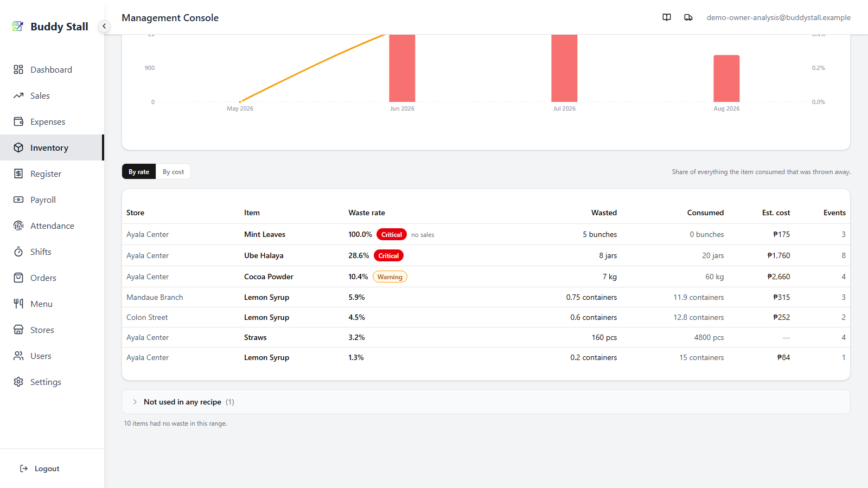Click the Jun 2026 red waste bar
Viewport: 868px width, 488px height.
click(x=402, y=68)
